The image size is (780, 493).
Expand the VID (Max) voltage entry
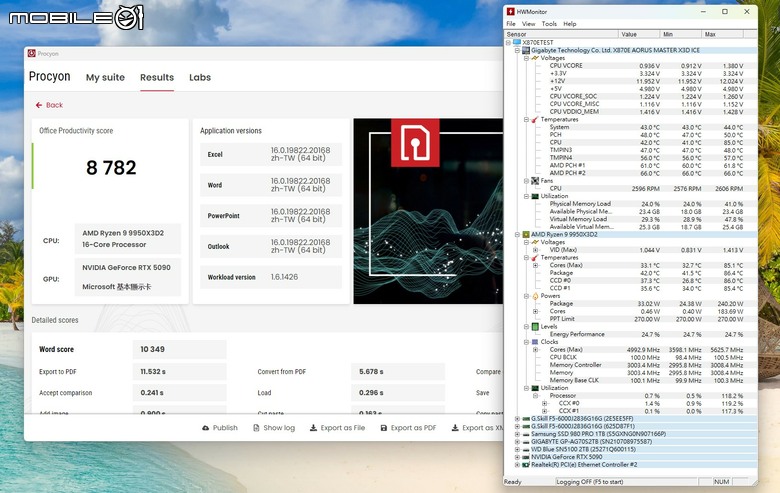click(535, 250)
